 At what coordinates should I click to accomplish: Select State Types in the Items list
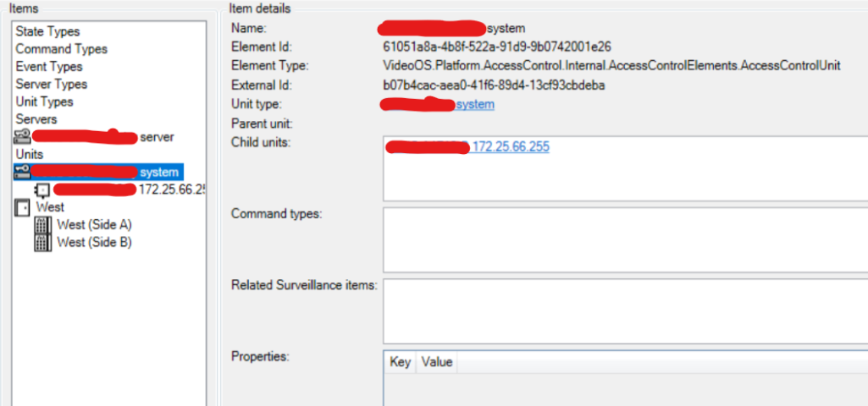point(47,31)
